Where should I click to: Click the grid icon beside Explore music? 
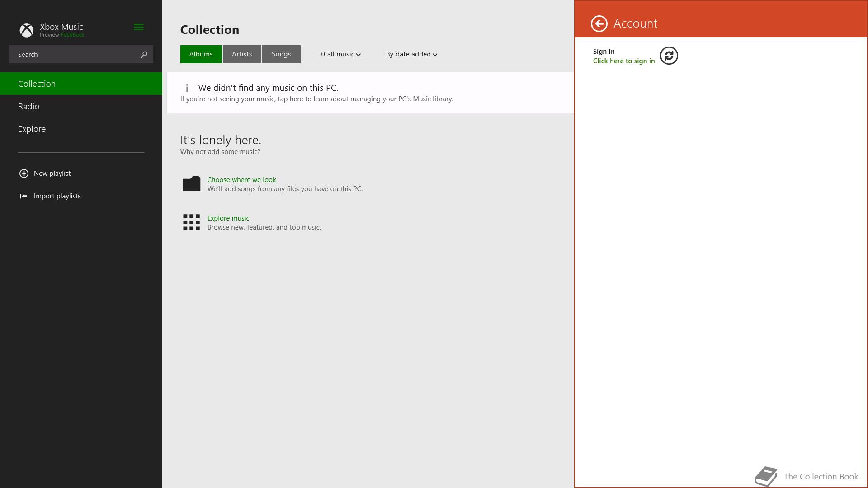(191, 222)
